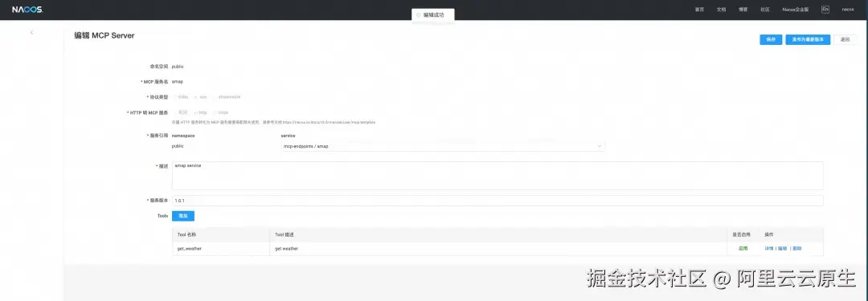
Task: Click the blue 添加 button beside Tools
Action: (x=183, y=217)
